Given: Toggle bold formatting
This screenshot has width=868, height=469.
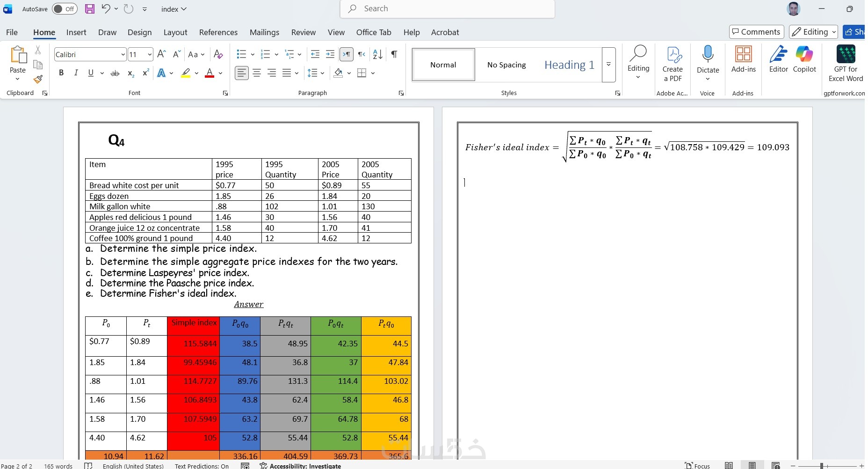Looking at the screenshot, I should (61, 73).
